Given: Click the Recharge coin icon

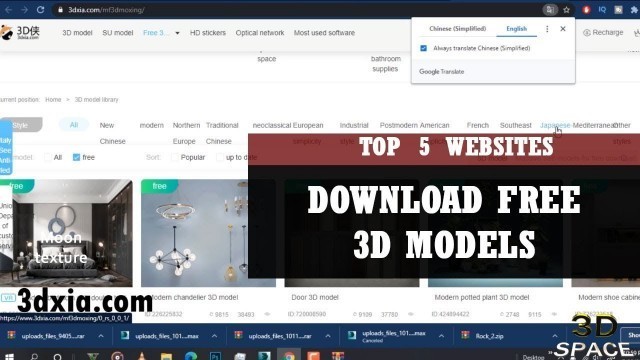Looking at the screenshot, I should coord(587,33).
